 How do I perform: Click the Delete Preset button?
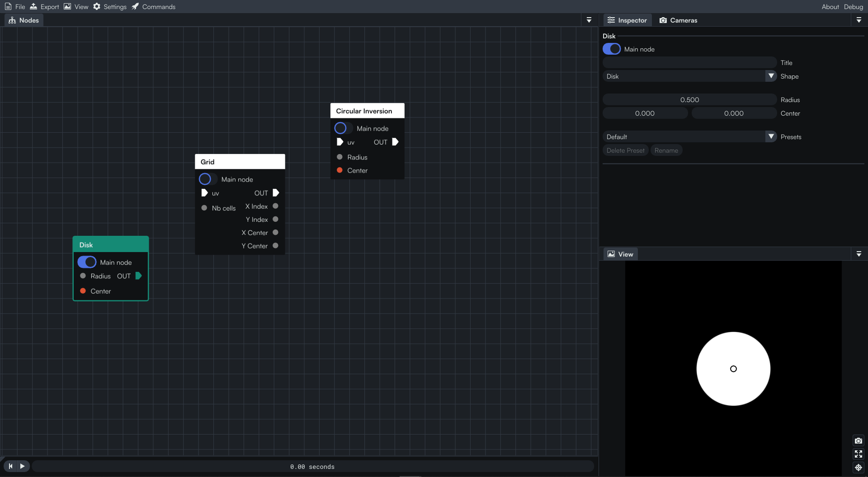(x=625, y=150)
